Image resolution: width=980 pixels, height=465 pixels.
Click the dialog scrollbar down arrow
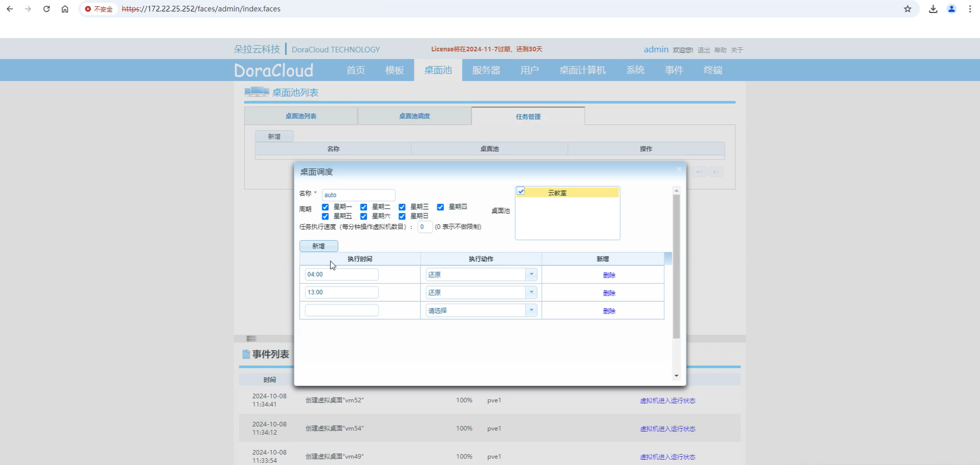677,376
